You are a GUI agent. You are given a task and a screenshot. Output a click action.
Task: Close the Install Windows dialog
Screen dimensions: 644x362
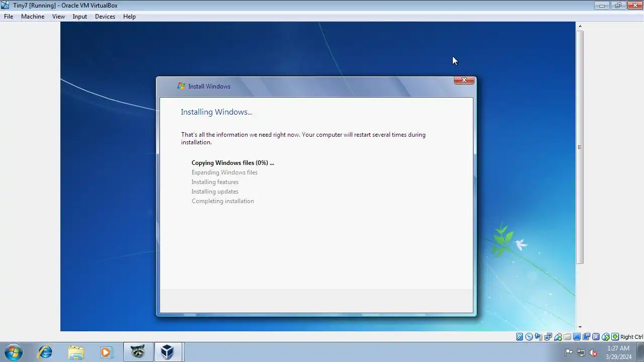coord(464,80)
